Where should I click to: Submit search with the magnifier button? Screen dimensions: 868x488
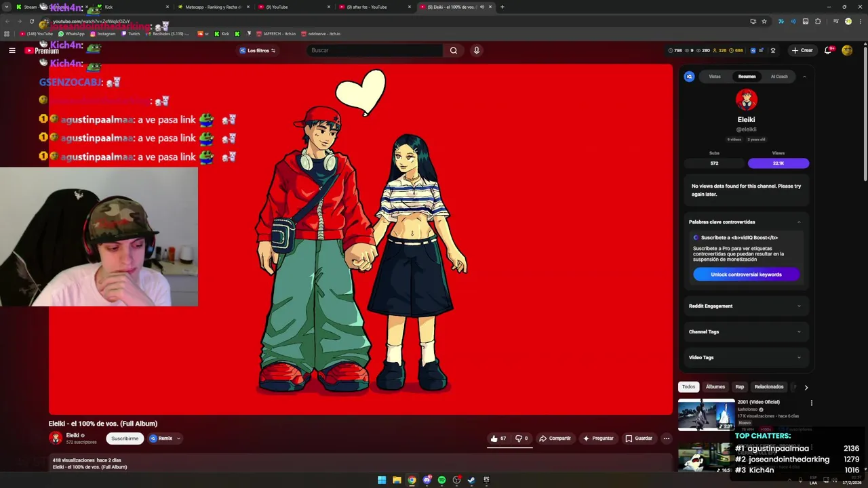point(454,50)
